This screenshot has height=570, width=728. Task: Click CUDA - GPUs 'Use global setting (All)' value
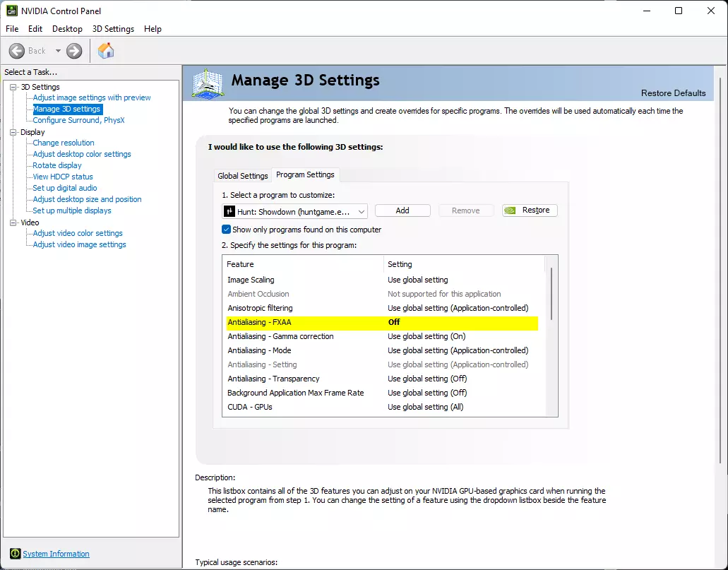426,407
